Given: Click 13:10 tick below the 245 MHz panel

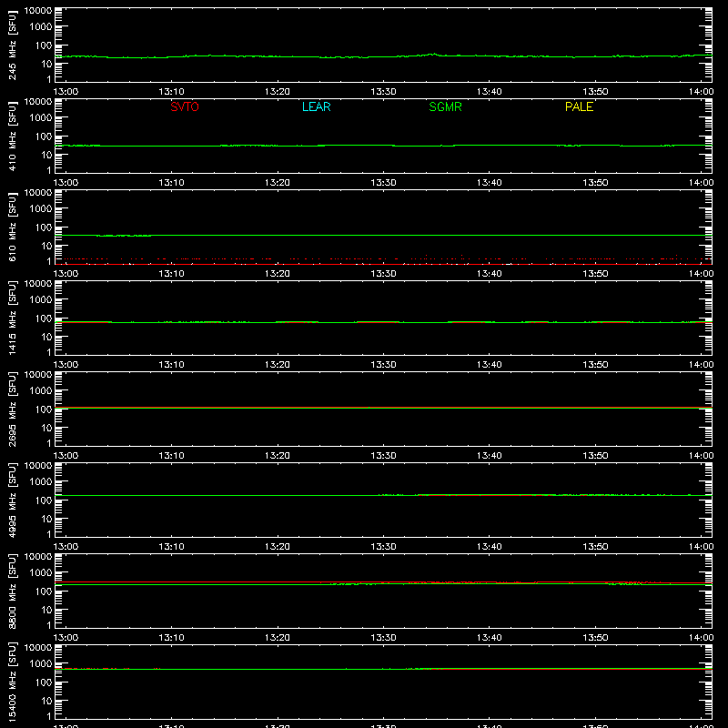Looking at the screenshot, I should coord(171,92).
